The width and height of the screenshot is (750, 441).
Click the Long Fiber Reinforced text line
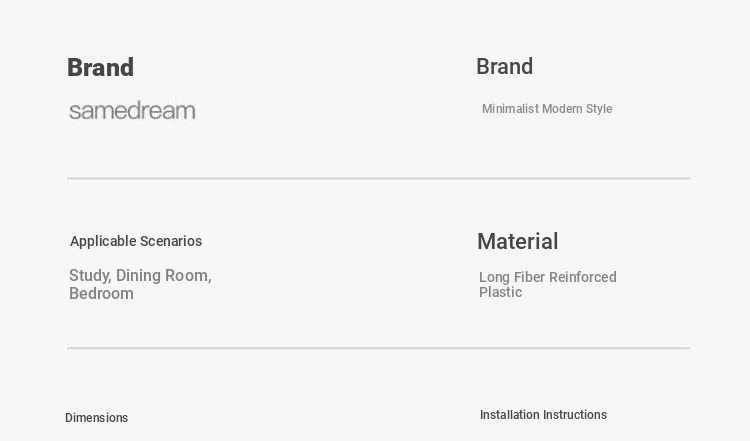(x=547, y=277)
